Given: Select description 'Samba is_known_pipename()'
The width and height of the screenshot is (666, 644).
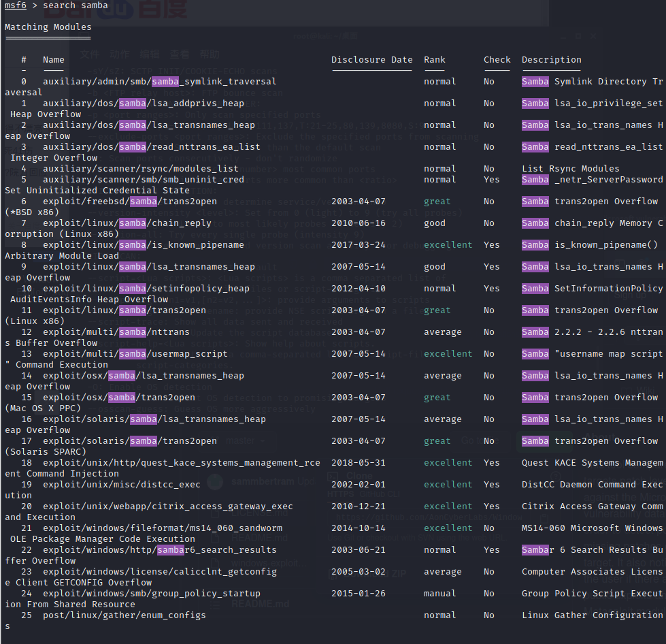Looking at the screenshot, I should 590,245.
